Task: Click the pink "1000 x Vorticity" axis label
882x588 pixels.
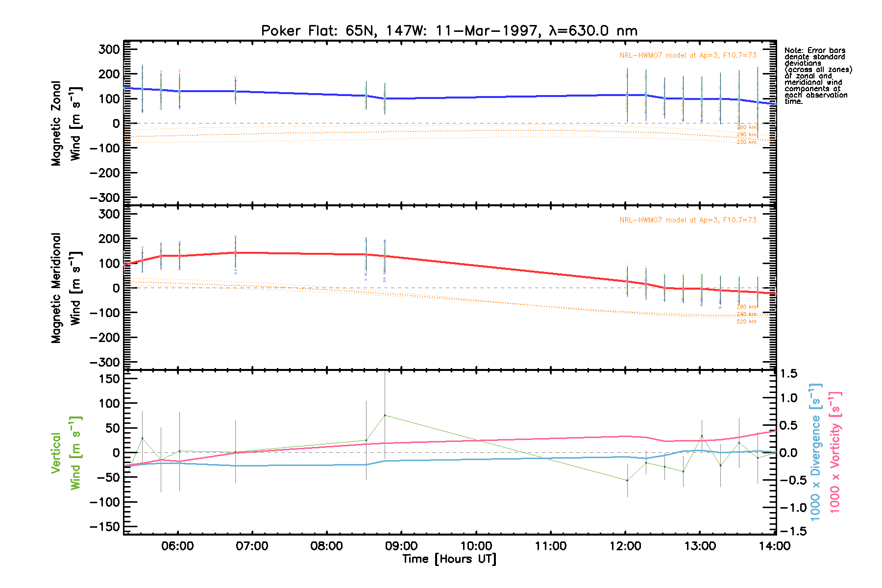Action: point(834,452)
